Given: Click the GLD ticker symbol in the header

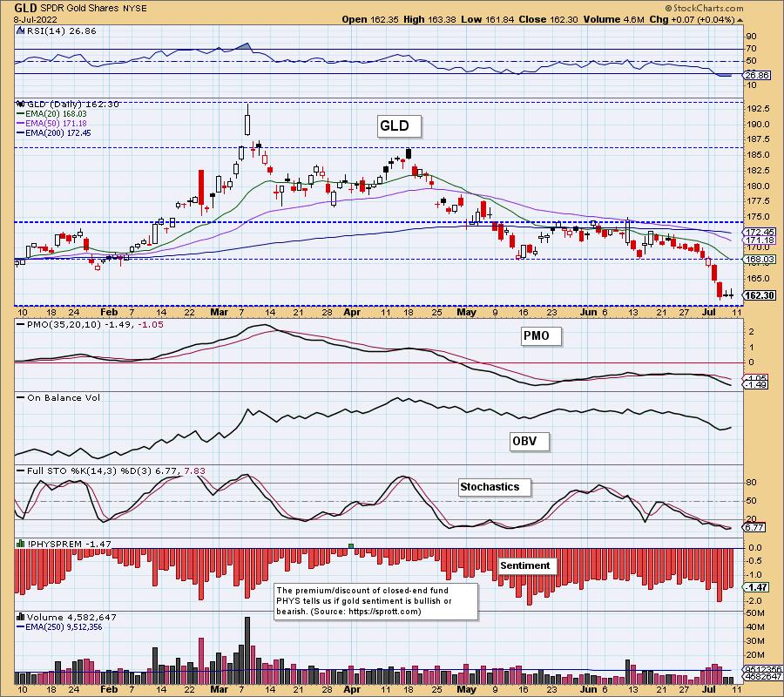Looking at the screenshot, I should click(x=25, y=8).
